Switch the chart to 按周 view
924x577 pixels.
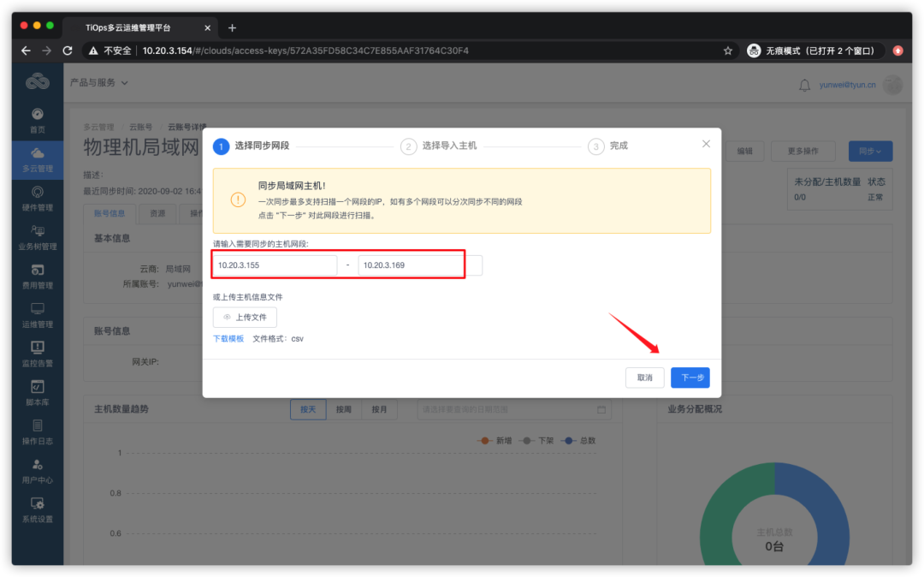point(343,409)
